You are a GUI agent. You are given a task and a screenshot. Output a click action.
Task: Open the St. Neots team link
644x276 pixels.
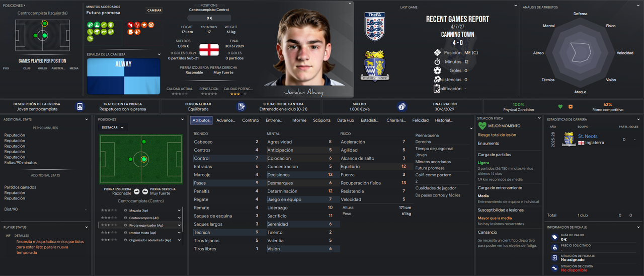click(588, 136)
